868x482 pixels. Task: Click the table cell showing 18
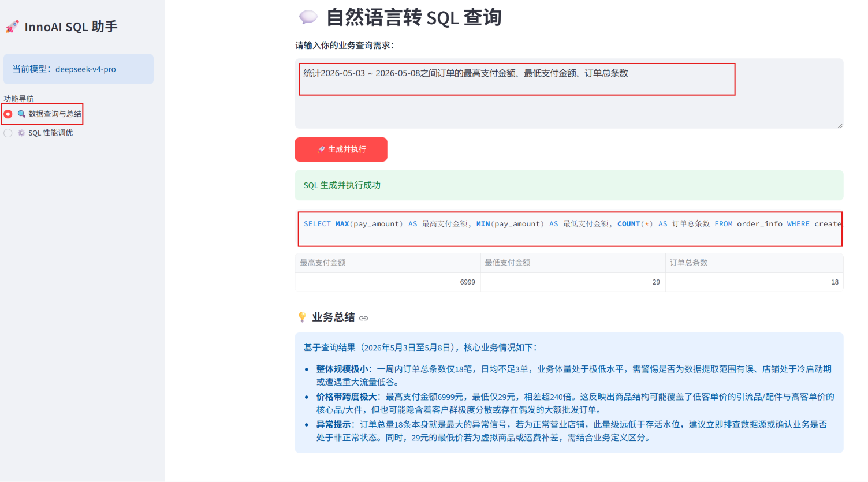click(754, 282)
